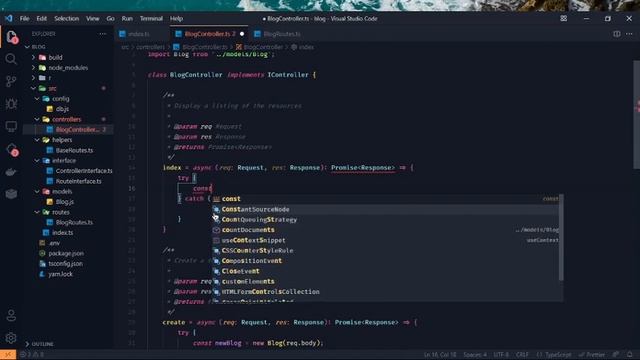Click the feedback icon left of the notifications bell

click(616, 354)
